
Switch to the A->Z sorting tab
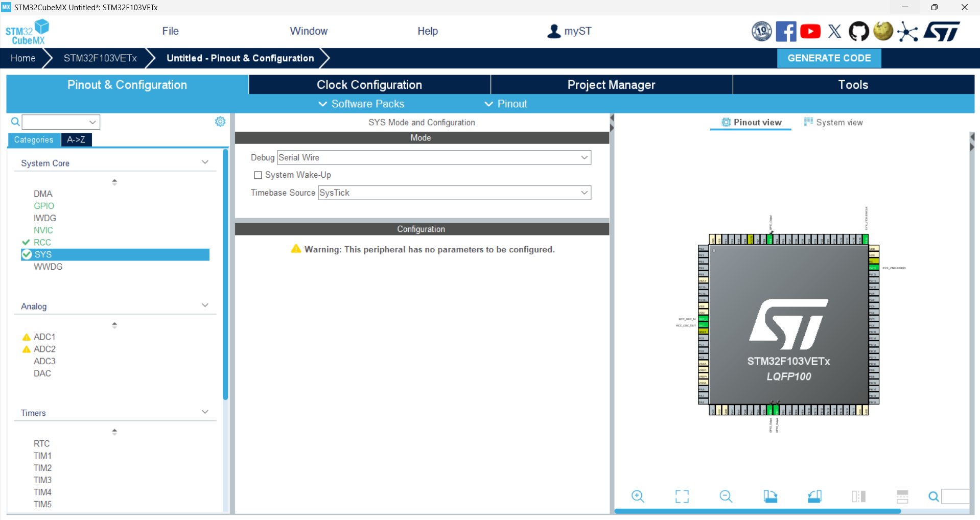[76, 139]
